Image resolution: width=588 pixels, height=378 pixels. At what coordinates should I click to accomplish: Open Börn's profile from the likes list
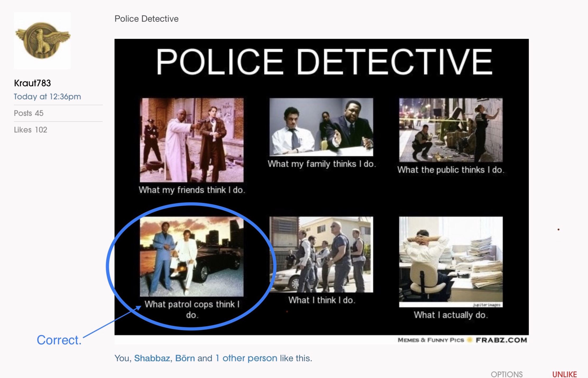[185, 358]
